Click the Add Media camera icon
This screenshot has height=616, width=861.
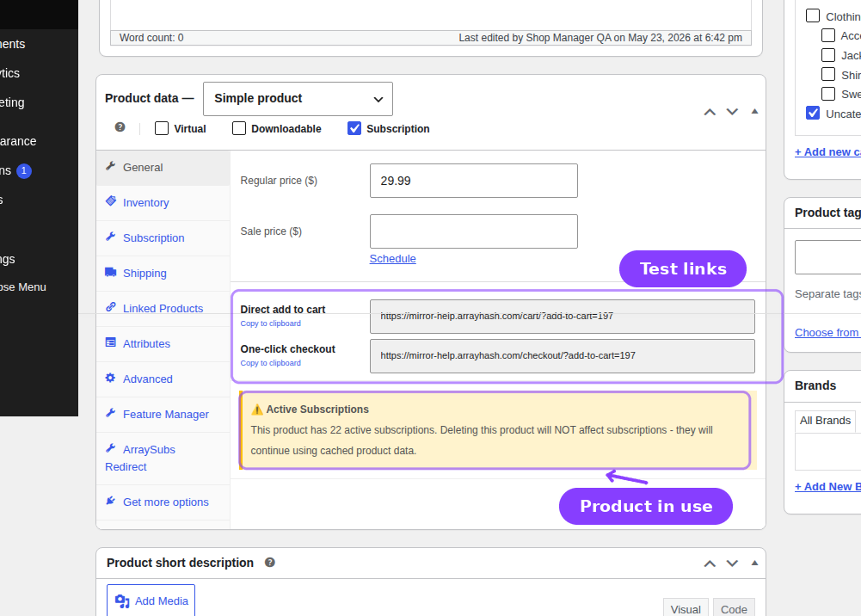122,601
